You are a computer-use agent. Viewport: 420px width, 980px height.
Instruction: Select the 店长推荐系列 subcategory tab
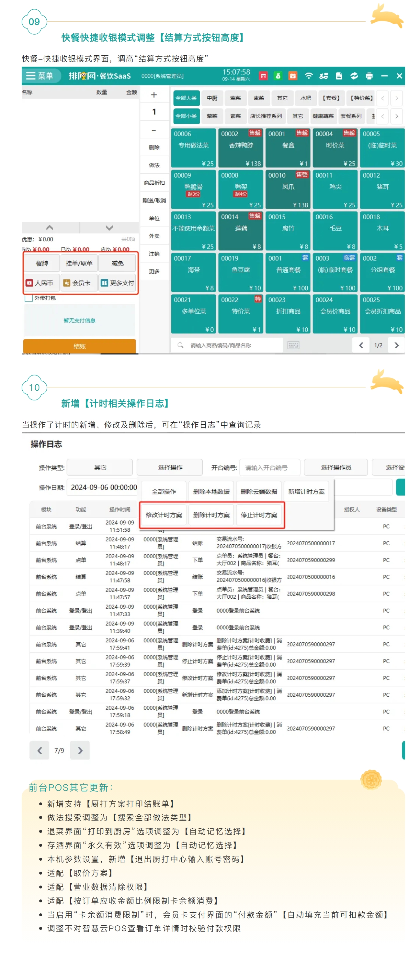(x=266, y=116)
